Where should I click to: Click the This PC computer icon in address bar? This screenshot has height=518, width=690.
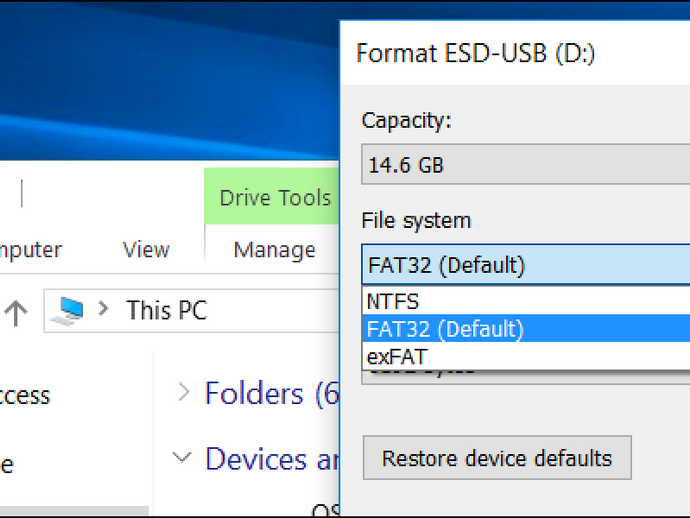(67, 311)
